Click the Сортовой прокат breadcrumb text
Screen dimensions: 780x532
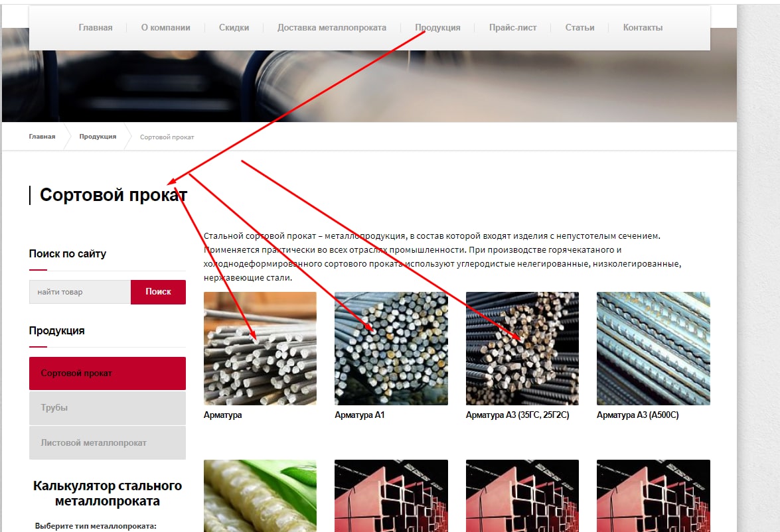tap(167, 137)
